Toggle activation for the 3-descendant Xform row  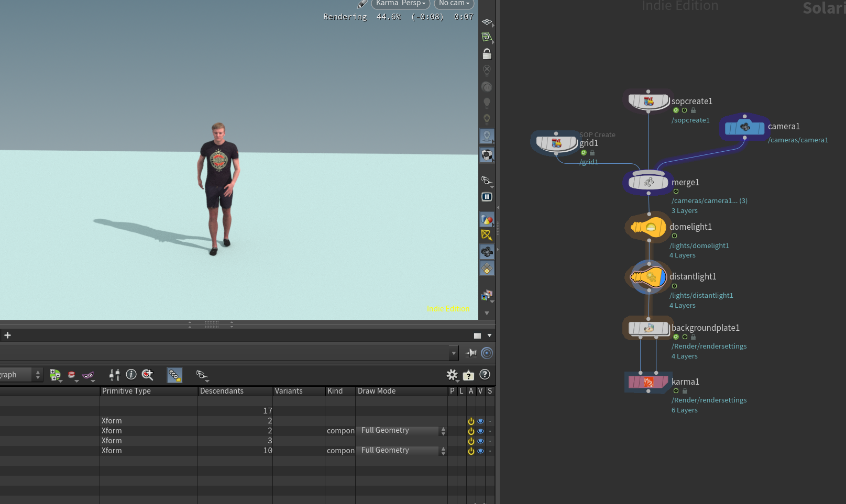tap(471, 441)
